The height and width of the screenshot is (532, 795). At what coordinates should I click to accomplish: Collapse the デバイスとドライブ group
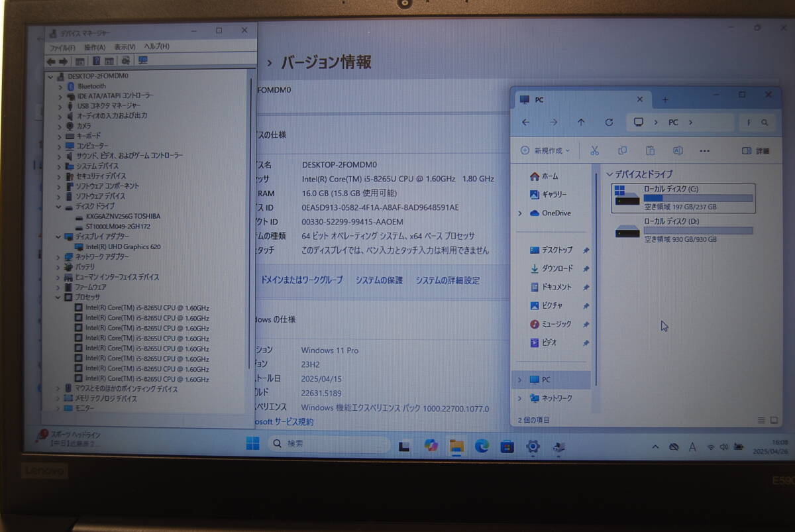click(609, 174)
